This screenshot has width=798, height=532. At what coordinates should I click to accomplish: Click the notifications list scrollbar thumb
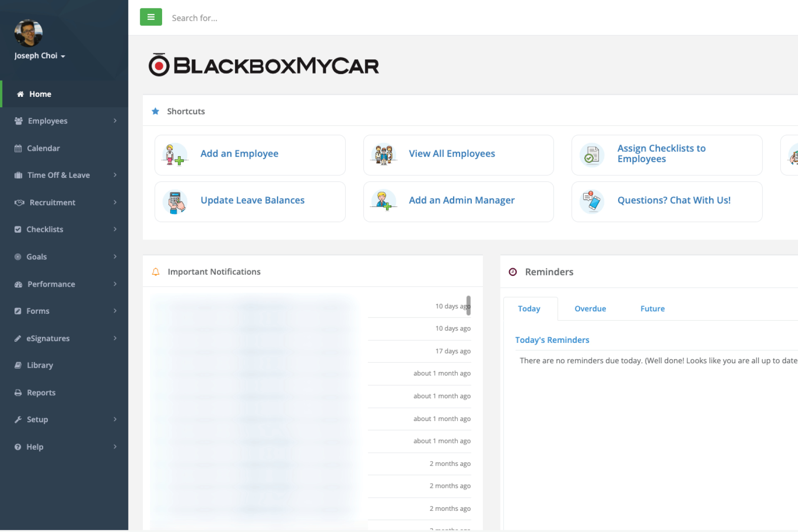click(x=468, y=305)
